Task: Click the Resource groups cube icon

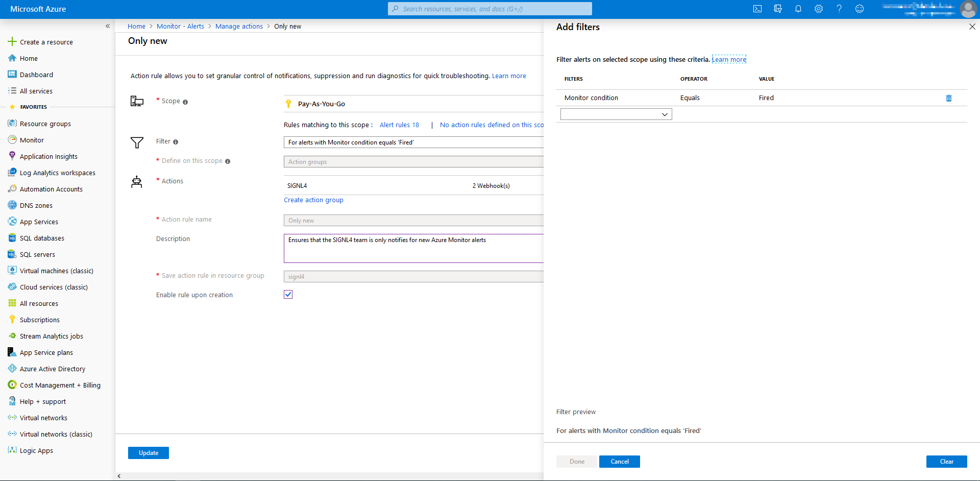Action: (x=12, y=124)
